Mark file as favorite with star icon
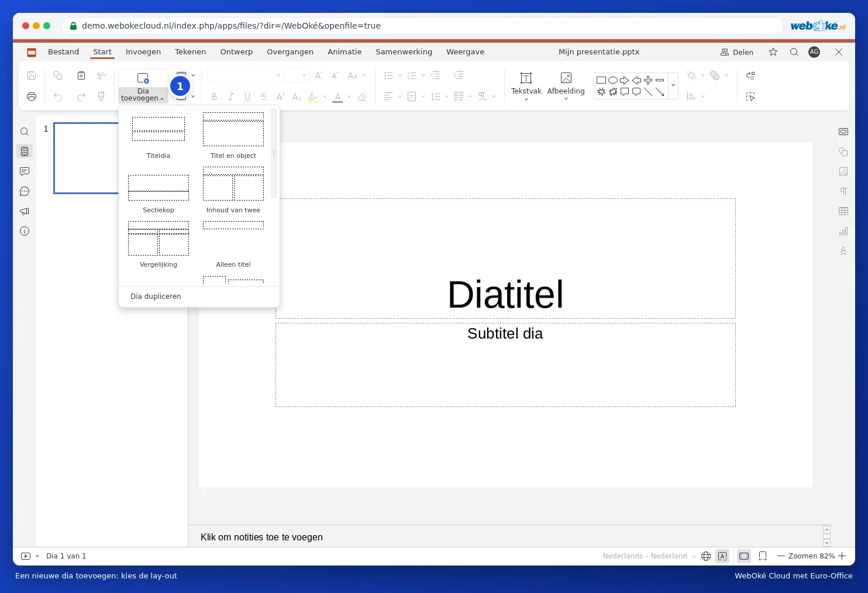The height and width of the screenshot is (593, 868). tap(773, 52)
